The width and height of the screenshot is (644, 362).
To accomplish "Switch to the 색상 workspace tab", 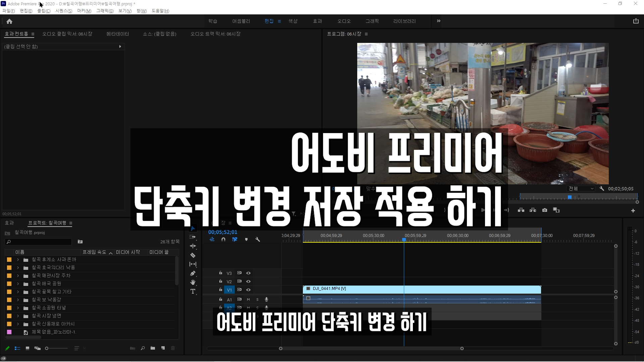I will 293,21.
